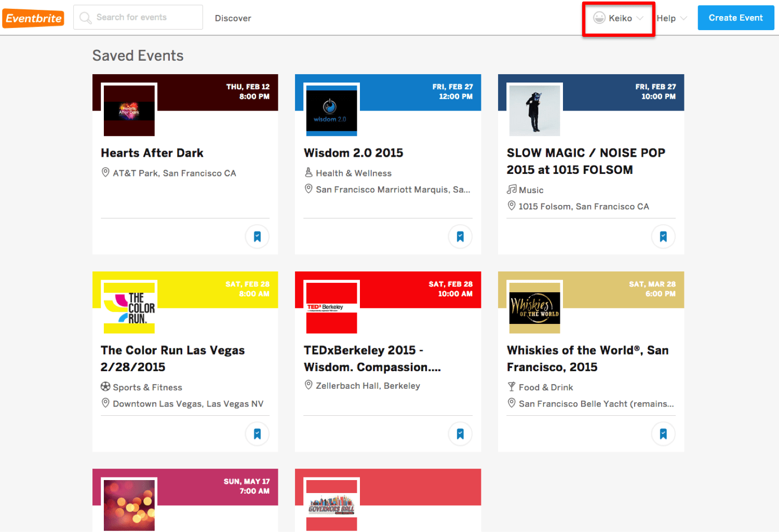Select the SLOW MAGIC artist thumbnail

point(534,111)
